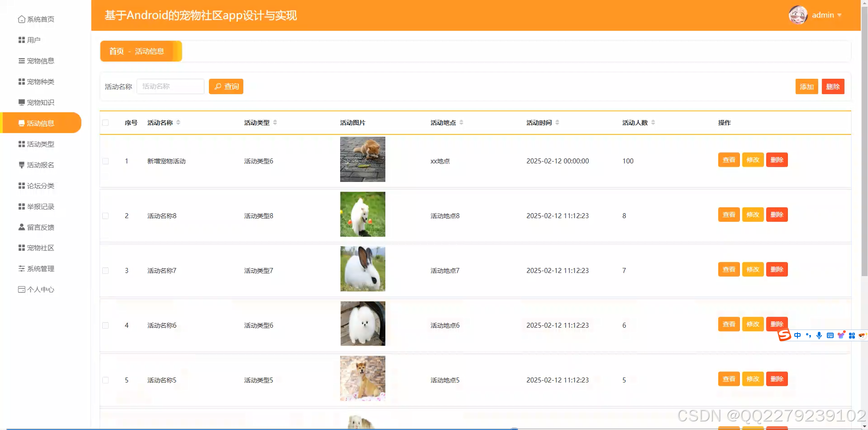
Task: Click the admin avatar image
Action: (798, 14)
